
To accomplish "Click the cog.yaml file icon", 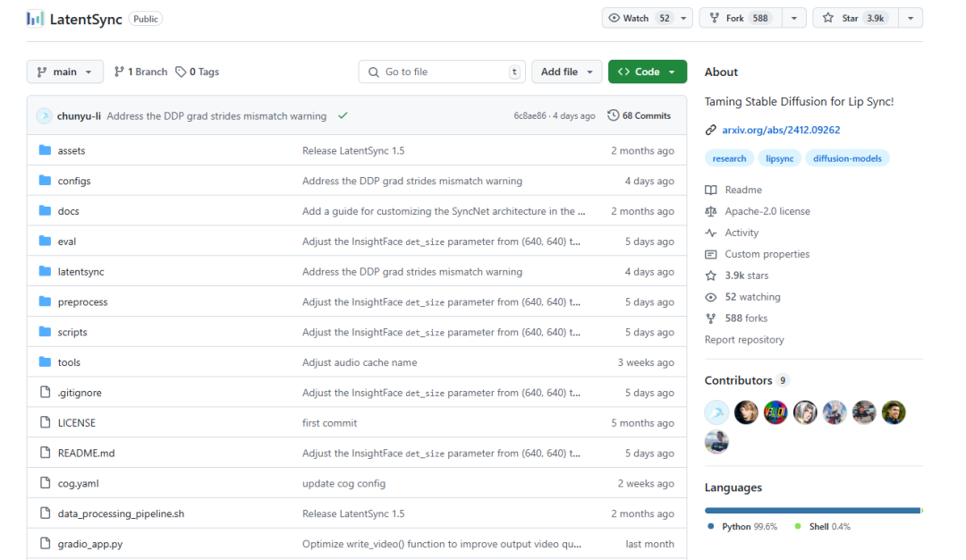I will (45, 482).
